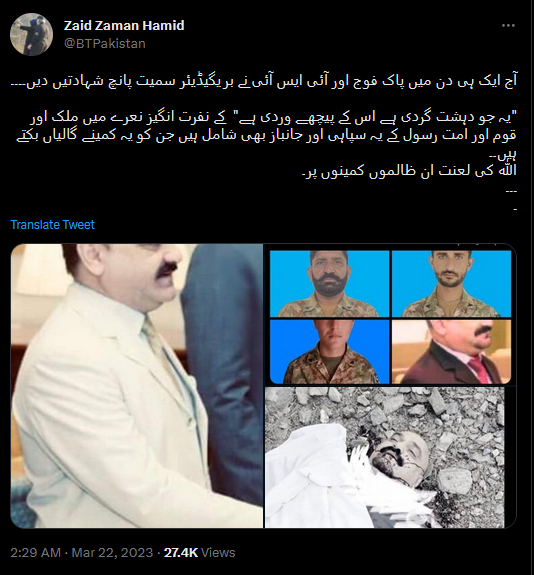The image size is (534, 575).
Task: Open the 27.4K Views count
Action: click(x=200, y=552)
